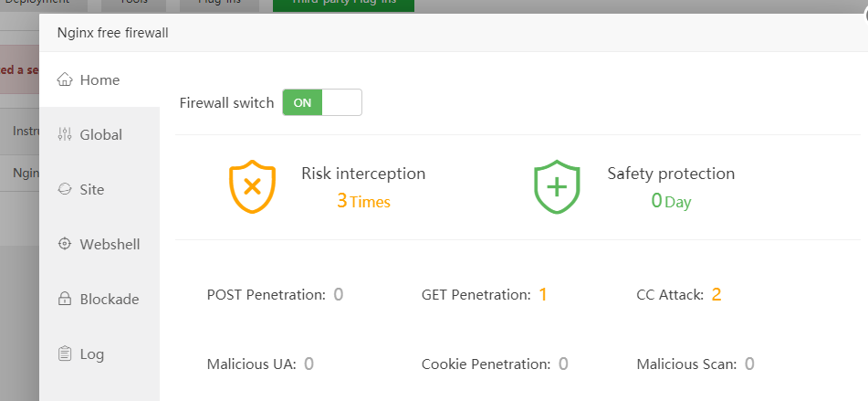Viewport: 868px width, 401px height.
Task: View the CC Attack count of 2
Action: click(716, 294)
